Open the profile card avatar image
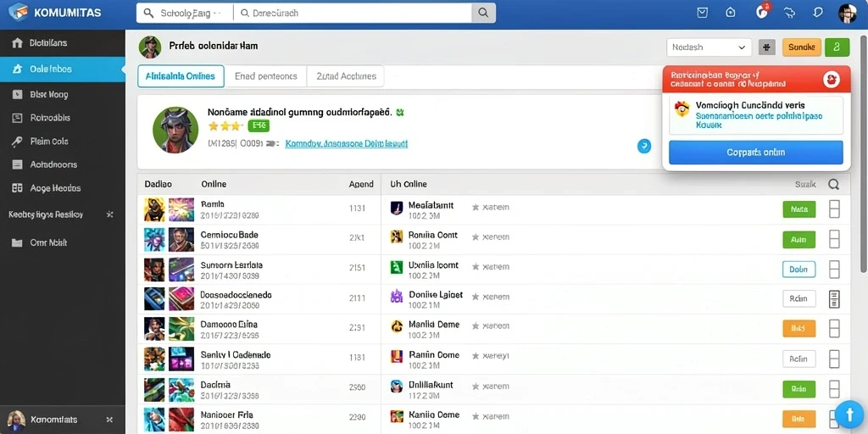The height and width of the screenshot is (434, 868). tap(175, 130)
